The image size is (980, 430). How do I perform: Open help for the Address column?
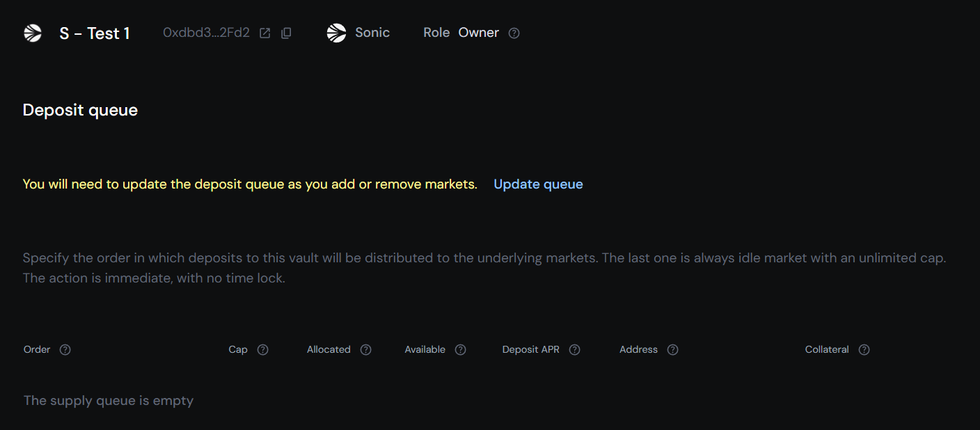pos(672,349)
